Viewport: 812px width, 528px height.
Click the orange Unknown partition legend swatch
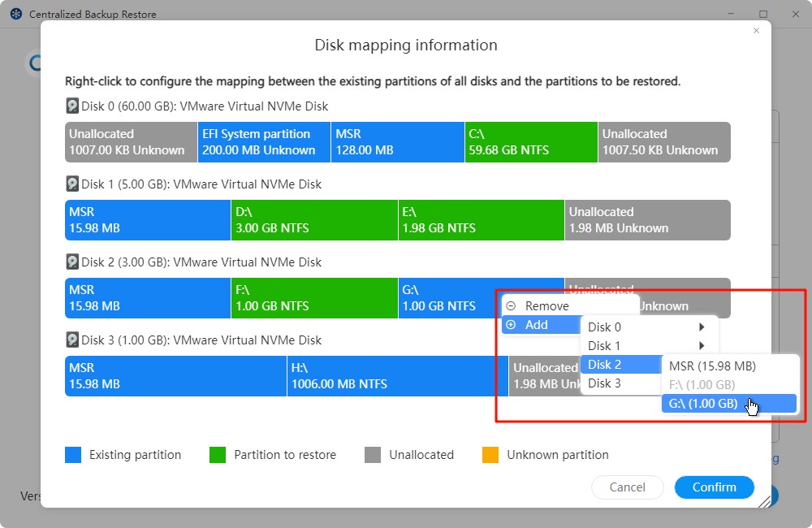coord(491,455)
